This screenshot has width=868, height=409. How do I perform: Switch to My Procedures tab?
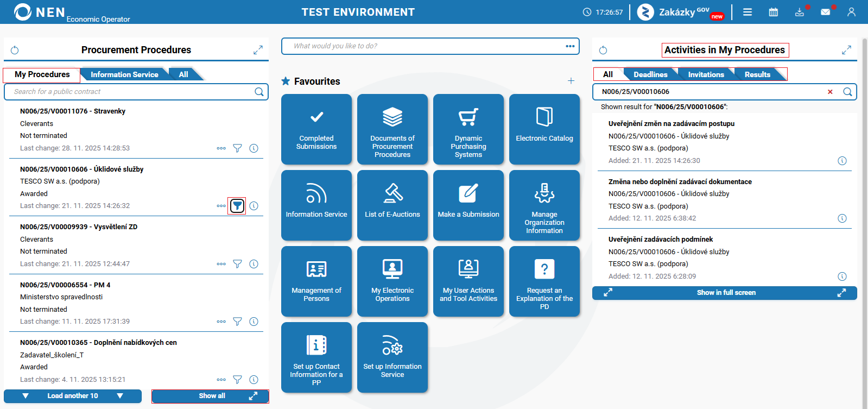click(42, 74)
